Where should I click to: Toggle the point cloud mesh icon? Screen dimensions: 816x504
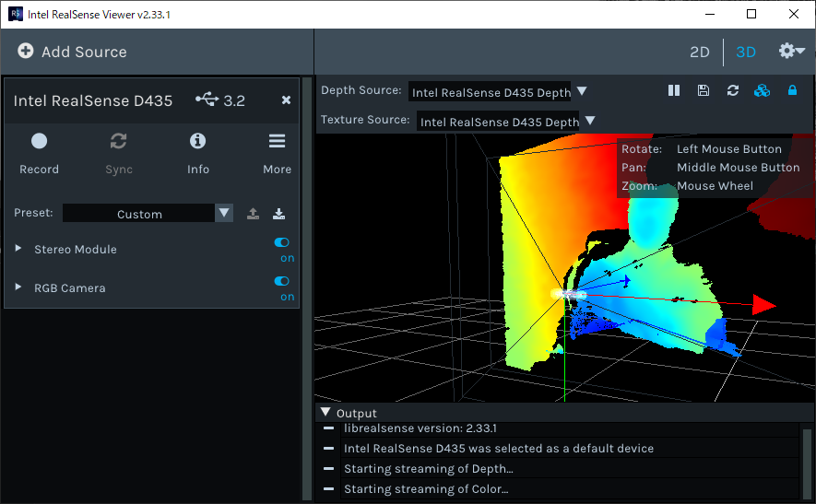coord(762,90)
